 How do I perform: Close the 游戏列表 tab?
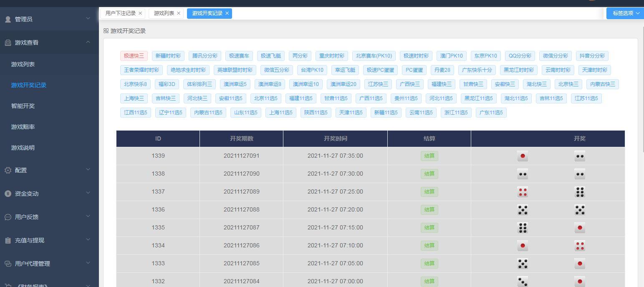tap(179, 13)
